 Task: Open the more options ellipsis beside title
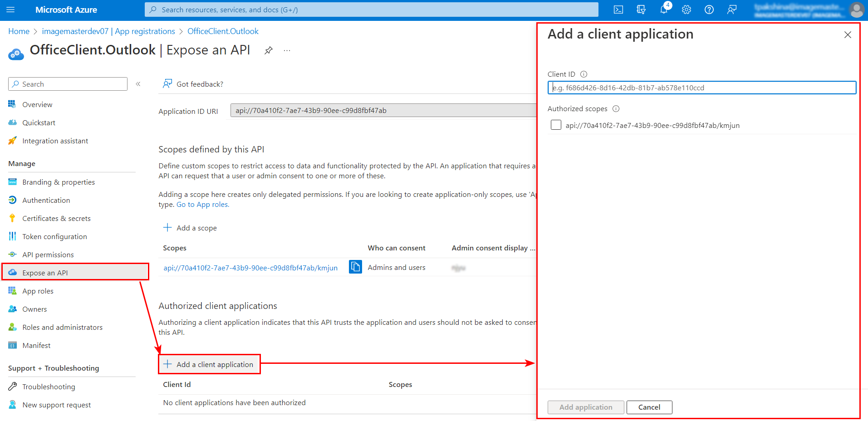pyautogui.click(x=287, y=50)
